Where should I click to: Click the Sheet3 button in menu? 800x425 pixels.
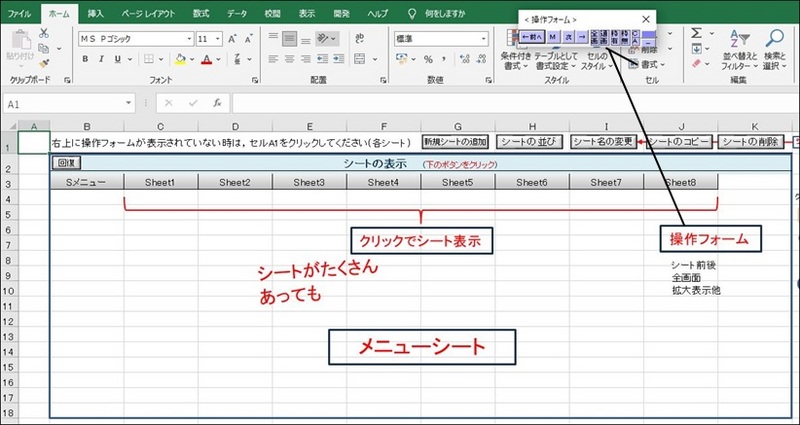click(309, 182)
